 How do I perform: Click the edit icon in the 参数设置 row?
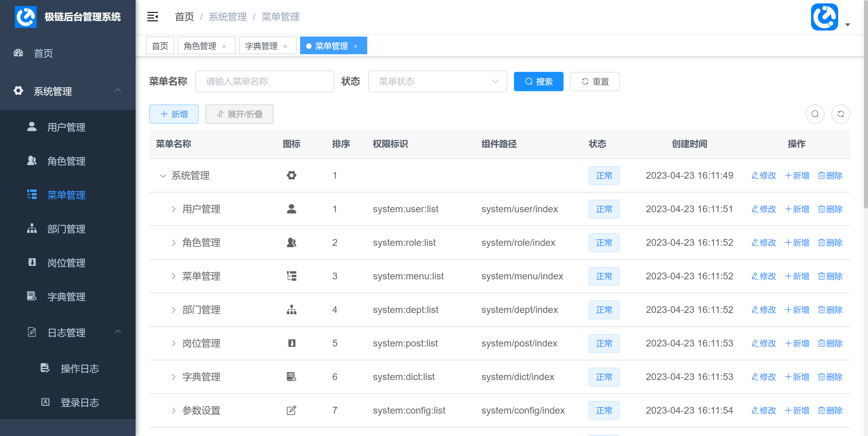click(x=292, y=410)
